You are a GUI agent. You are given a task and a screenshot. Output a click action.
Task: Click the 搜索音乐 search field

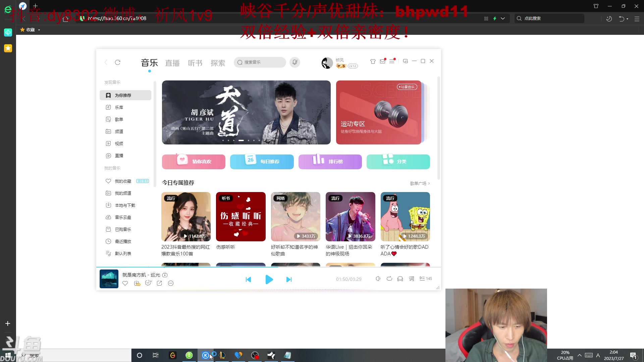260,62
